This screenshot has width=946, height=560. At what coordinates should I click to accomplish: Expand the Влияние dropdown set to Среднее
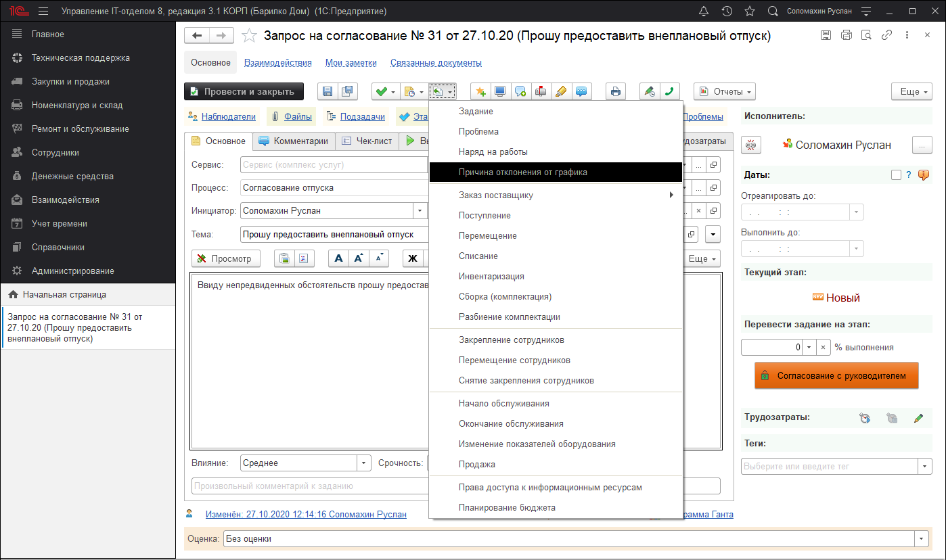pos(364,463)
